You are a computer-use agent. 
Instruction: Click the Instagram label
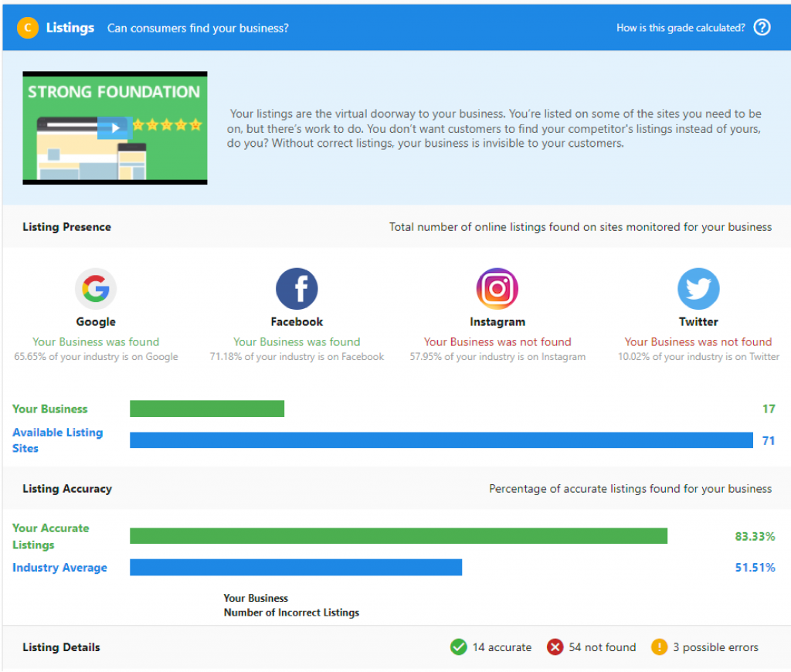pyautogui.click(x=497, y=322)
